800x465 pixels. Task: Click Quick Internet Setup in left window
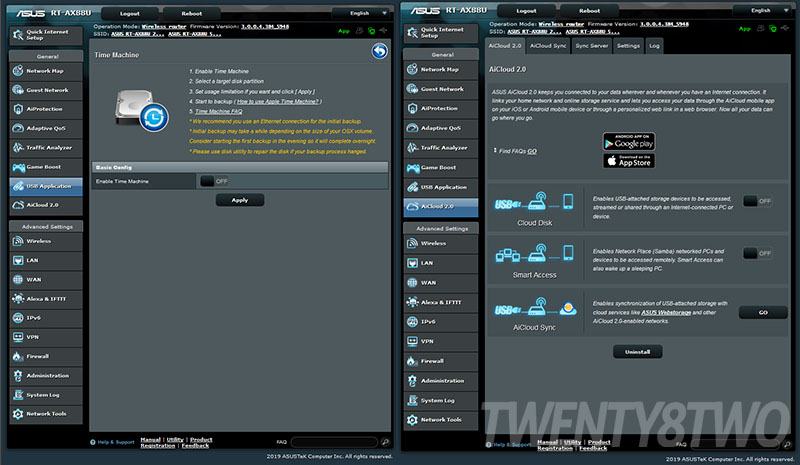click(46, 35)
